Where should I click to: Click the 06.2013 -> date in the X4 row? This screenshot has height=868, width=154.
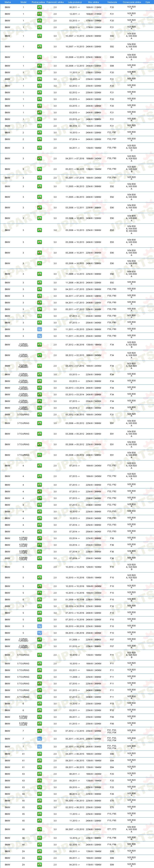(75, 794)
